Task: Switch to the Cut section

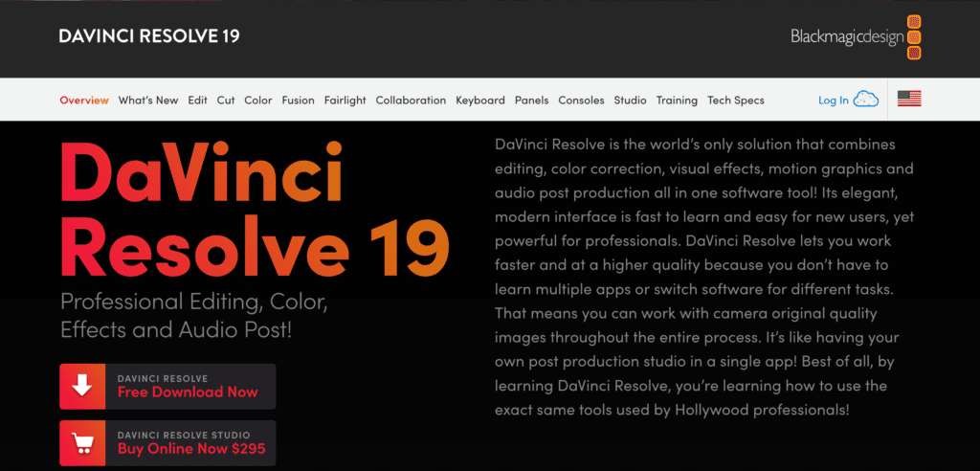Action: point(226,101)
